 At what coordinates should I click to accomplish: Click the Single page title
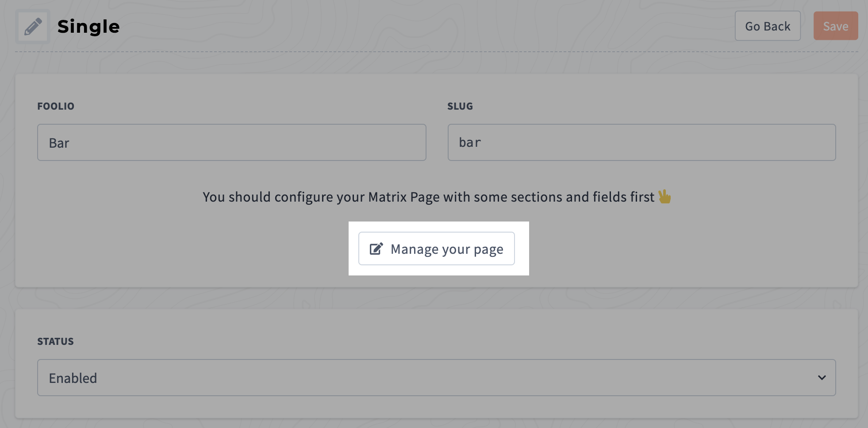click(88, 27)
